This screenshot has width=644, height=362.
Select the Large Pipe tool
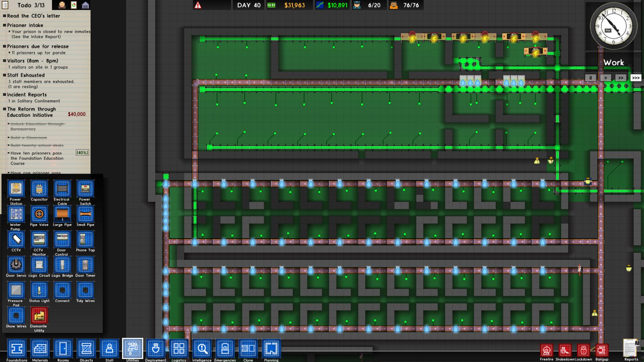[62, 214]
